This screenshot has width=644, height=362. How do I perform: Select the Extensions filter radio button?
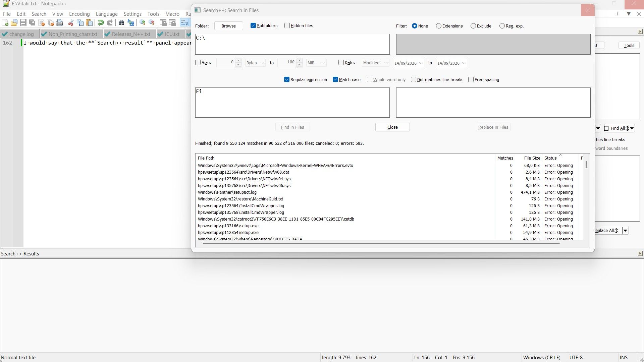click(x=439, y=26)
